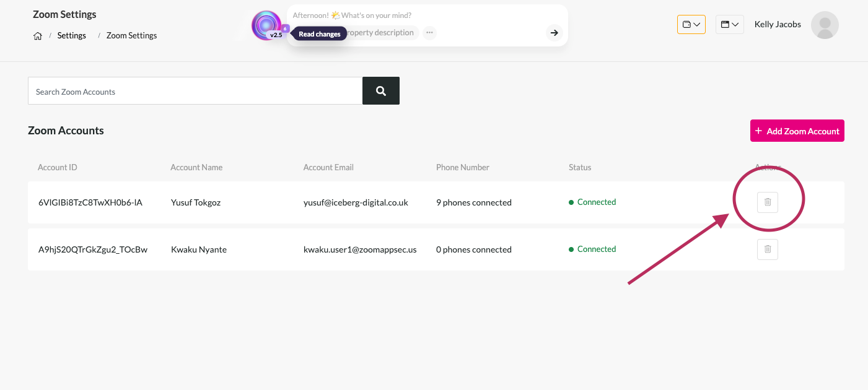Image resolution: width=868 pixels, height=390 pixels.
Task: Open more prompt suggestions ellipsis
Action: click(429, 33)
